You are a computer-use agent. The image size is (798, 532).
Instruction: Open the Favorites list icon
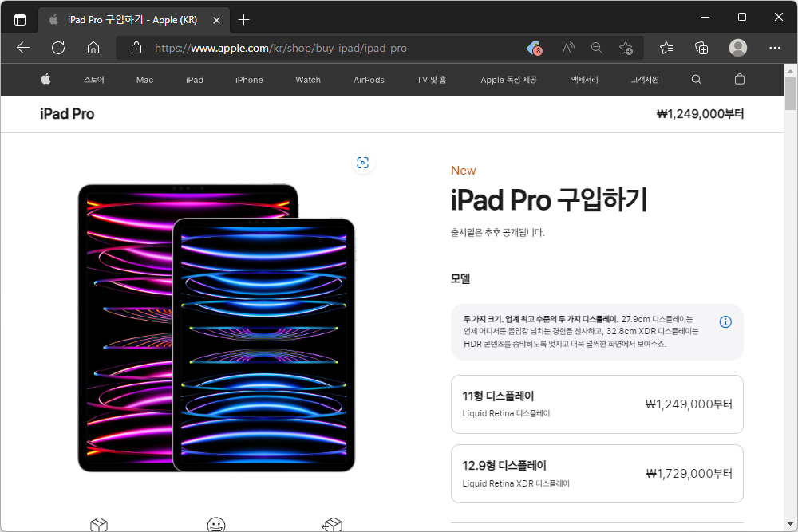tap(666, 49)
